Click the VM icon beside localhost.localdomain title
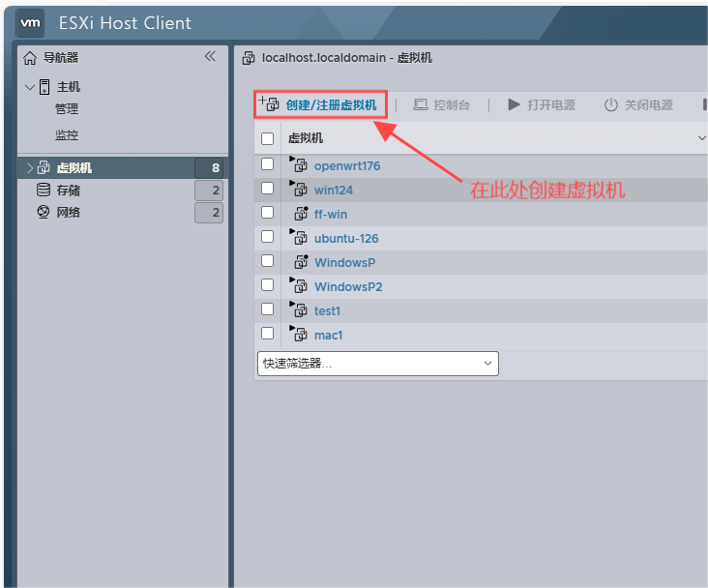 pos(249,58)
